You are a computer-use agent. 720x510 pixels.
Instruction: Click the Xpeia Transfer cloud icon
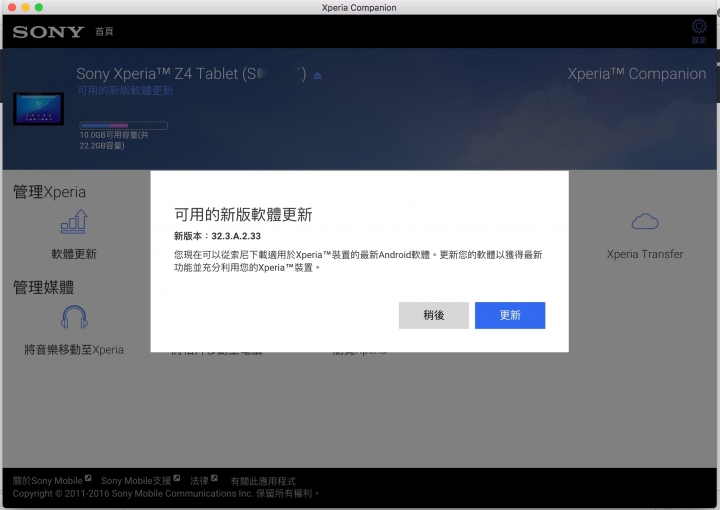(x=645, y=222)
